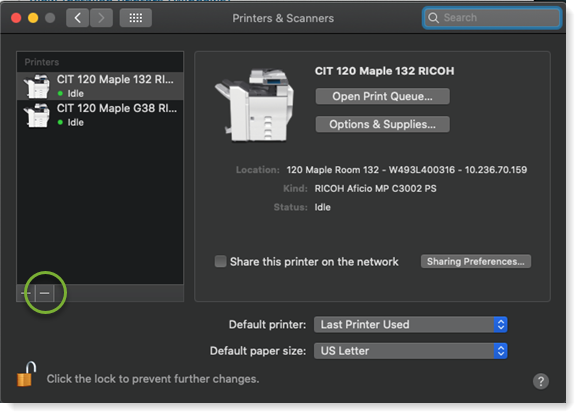This screenshot has height=418, width=581.
Task: Show all preferences grid icon
Action: tap(136, 18)
